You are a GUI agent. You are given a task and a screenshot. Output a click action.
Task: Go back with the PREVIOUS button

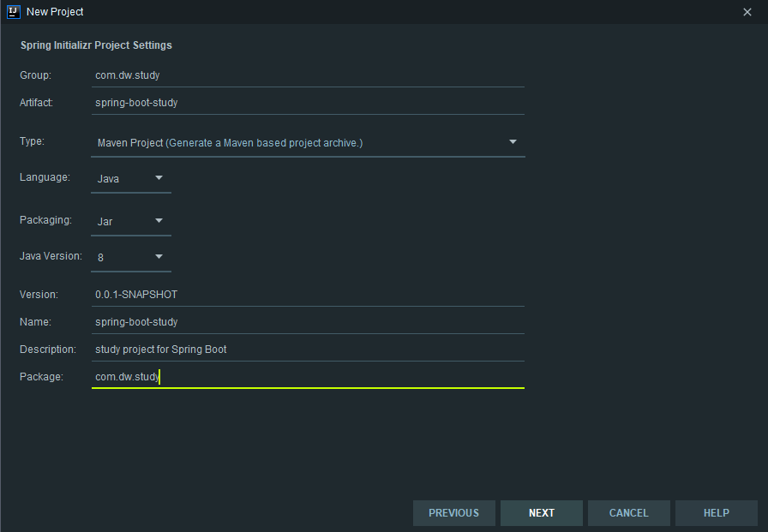tap(454, 513)
